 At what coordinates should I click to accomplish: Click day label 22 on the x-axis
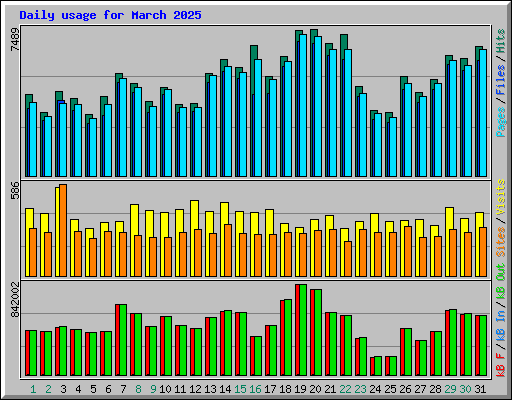tap(345, 389)
